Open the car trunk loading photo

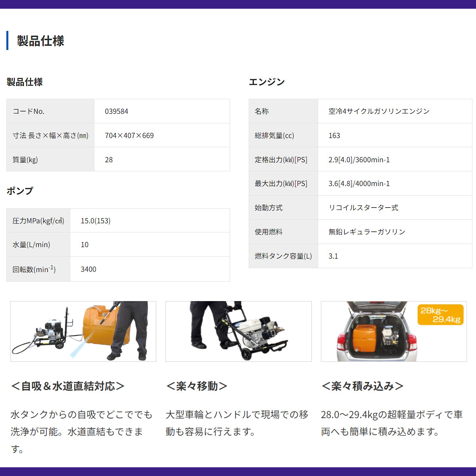click(393, 331)
